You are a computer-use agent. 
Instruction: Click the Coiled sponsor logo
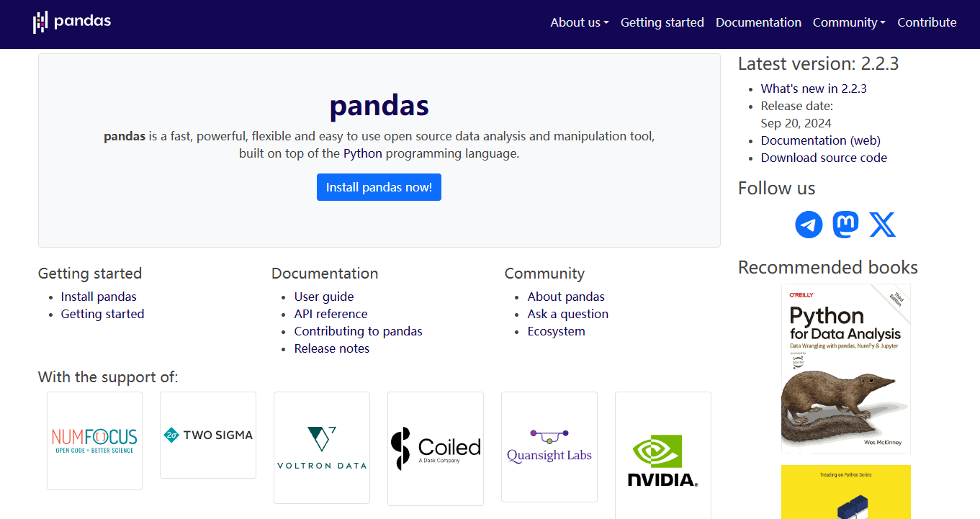[x=435, y=448]
